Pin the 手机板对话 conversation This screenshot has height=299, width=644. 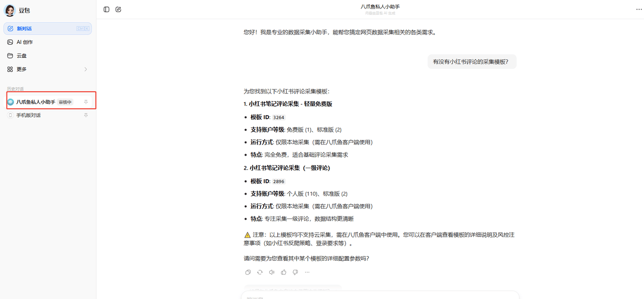click(x=86, y=115)
